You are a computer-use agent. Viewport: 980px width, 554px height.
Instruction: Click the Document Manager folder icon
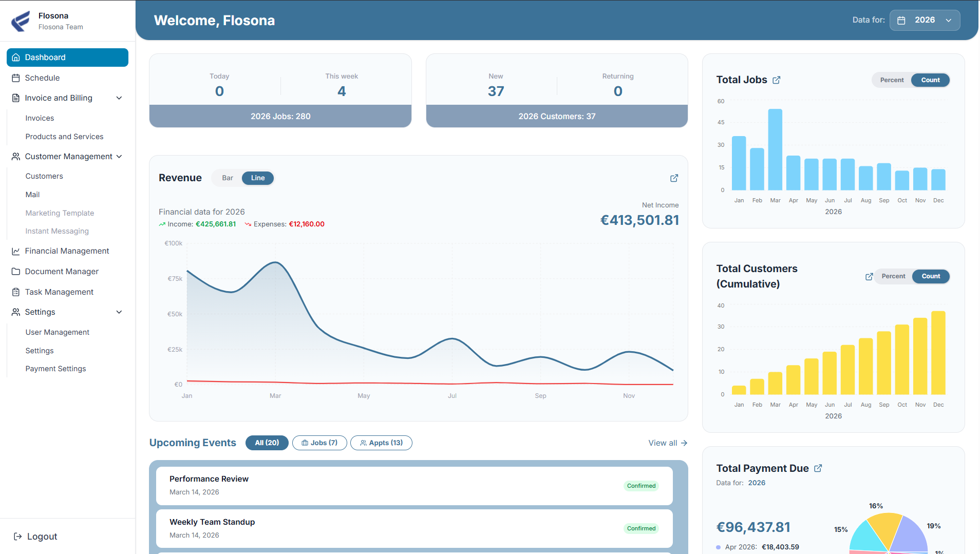[16, 272]
